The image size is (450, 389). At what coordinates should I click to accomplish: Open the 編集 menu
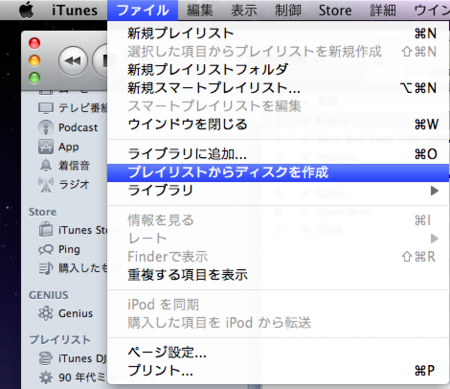coord(200,10)
